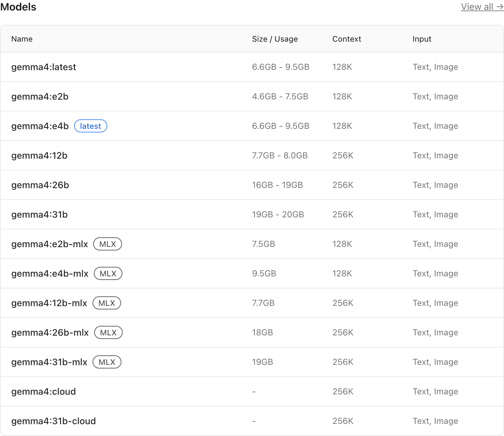
Task: Click the Models section heading
Action: pyautogui.click(x=18, y=7)
